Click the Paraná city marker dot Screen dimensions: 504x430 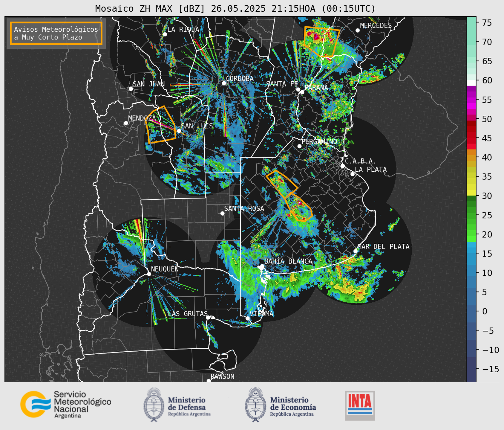(x=302, y=92)
